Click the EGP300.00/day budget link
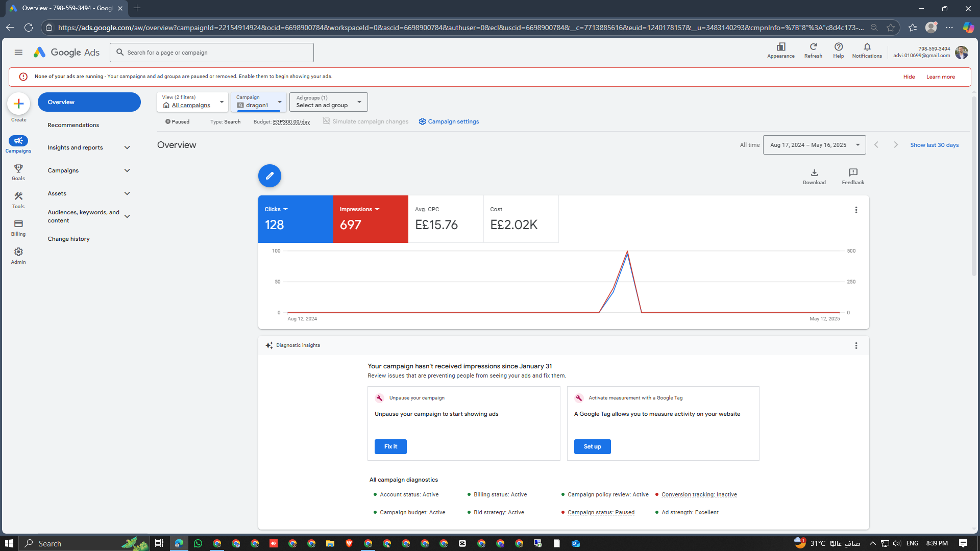This screenshot has height=551, width=980. pos(291,121)
